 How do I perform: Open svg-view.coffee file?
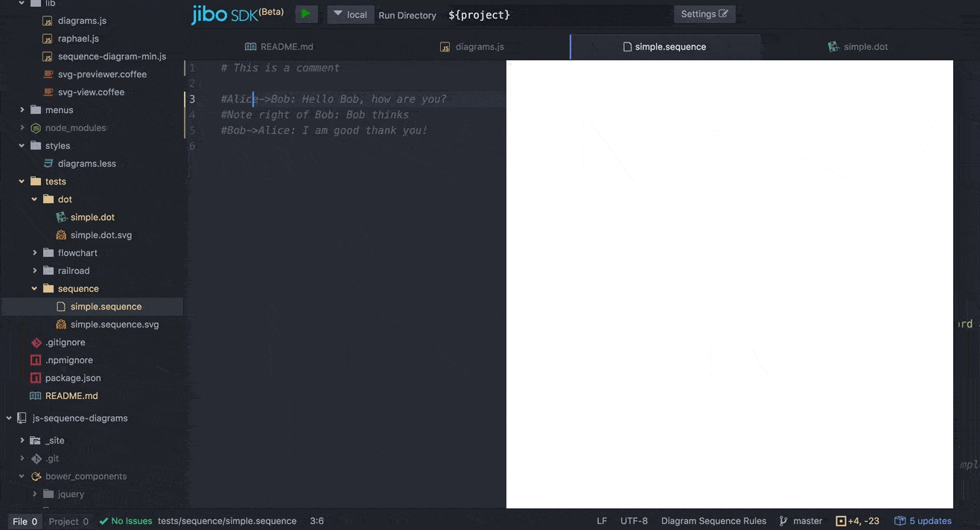click(91, 92)
